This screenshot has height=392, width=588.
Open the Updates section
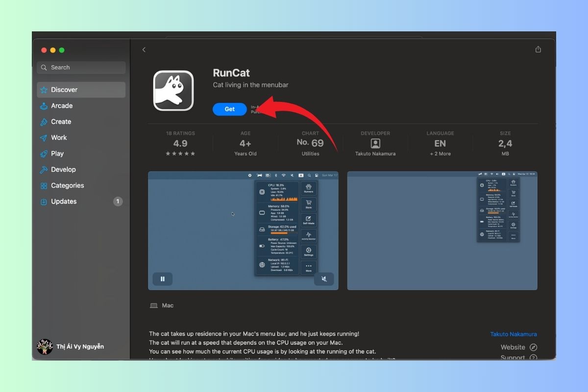(x=81, y=201)
